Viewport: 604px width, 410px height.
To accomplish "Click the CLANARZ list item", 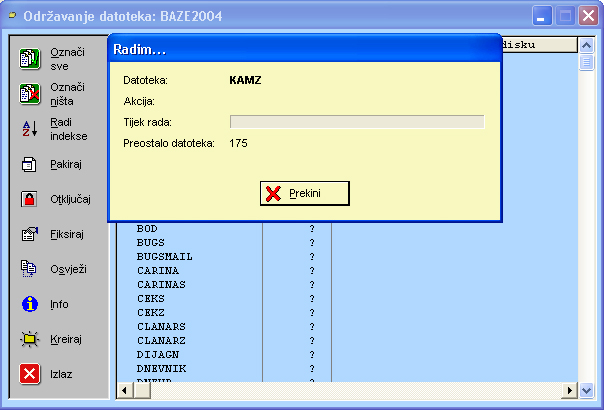I will pos(160,341).
